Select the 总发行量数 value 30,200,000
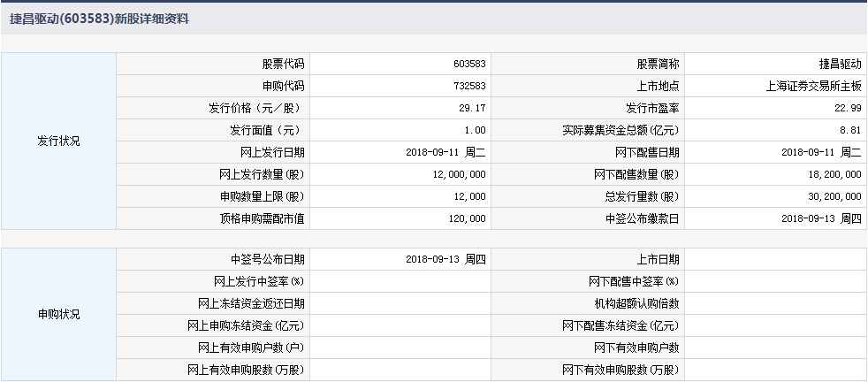The height and width of the screenshot is (382, 868). (828, 197)
